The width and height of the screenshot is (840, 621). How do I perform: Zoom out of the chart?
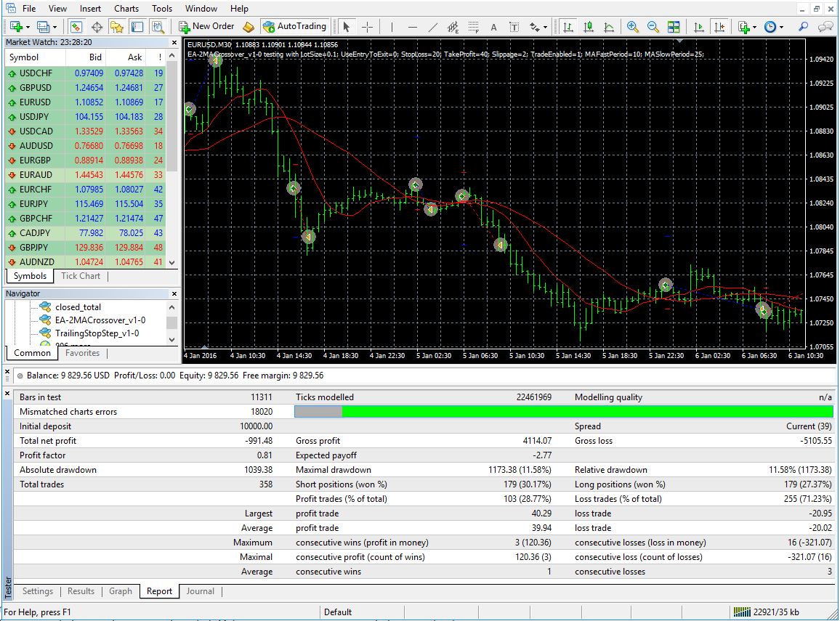pyautogui.click(x=653, y=26)
